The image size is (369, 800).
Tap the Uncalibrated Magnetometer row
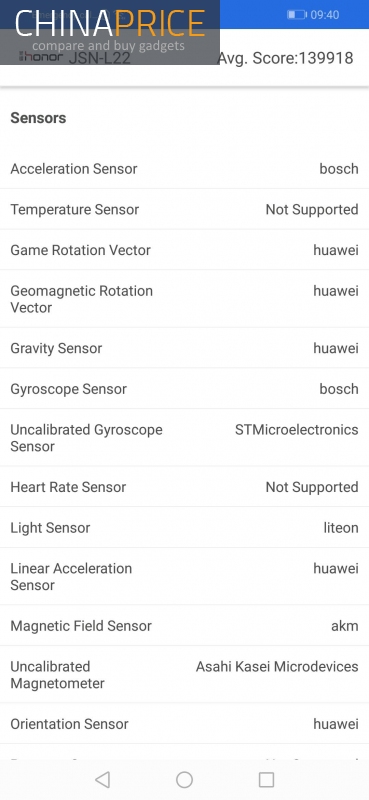click(184, 674)
